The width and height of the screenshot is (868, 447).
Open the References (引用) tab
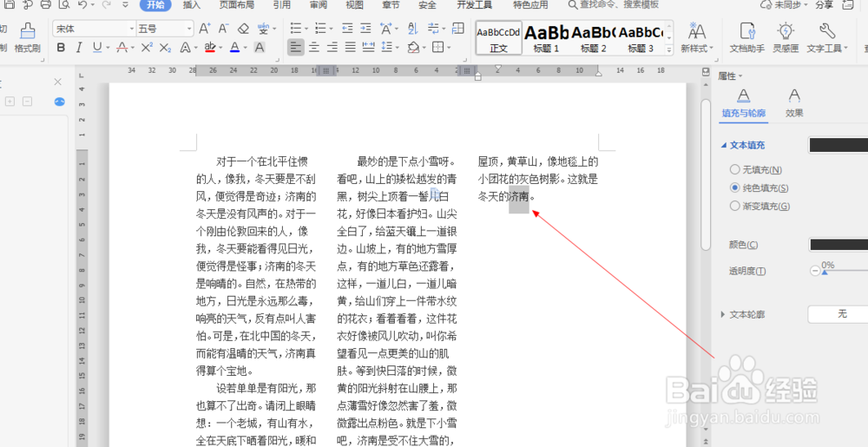[282, 5]
